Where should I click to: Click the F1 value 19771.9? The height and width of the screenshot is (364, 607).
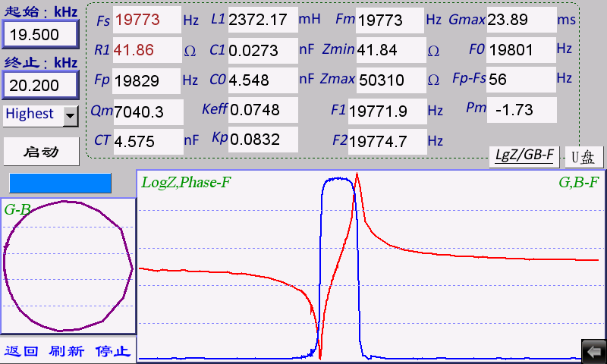tap(387, 111)
